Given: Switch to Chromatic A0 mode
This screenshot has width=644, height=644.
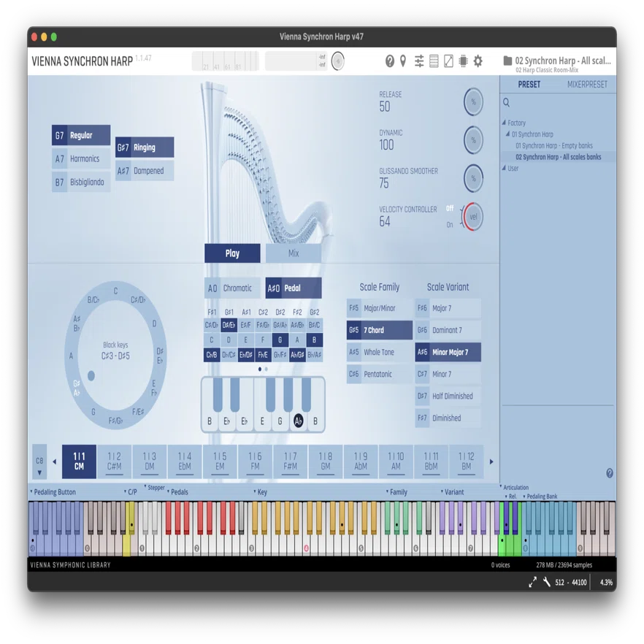Looking at the screenshot, I should click(232, 288).
